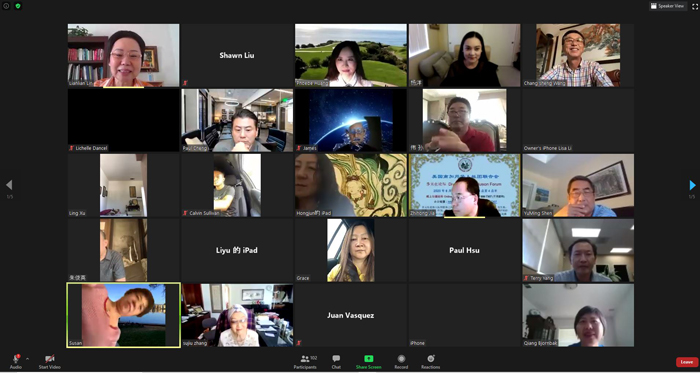
Task: Switch to Speaker View
Action: click(667, 6)
